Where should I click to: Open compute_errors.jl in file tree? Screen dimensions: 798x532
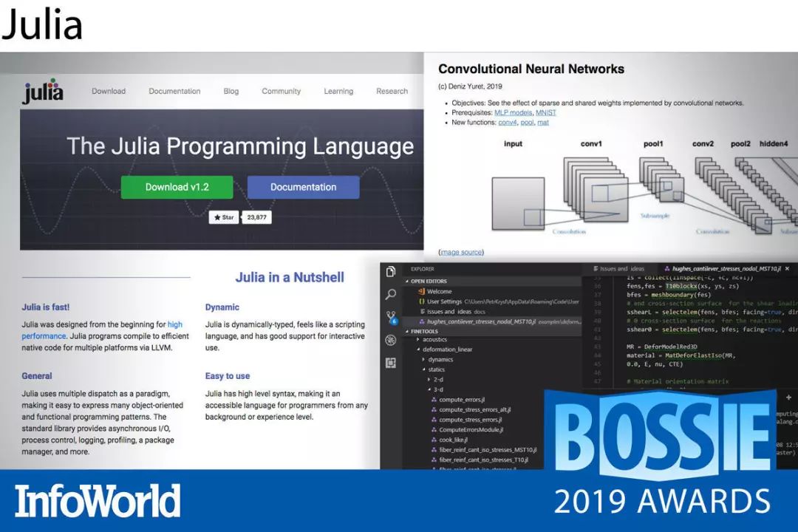(x=461, y=399)
